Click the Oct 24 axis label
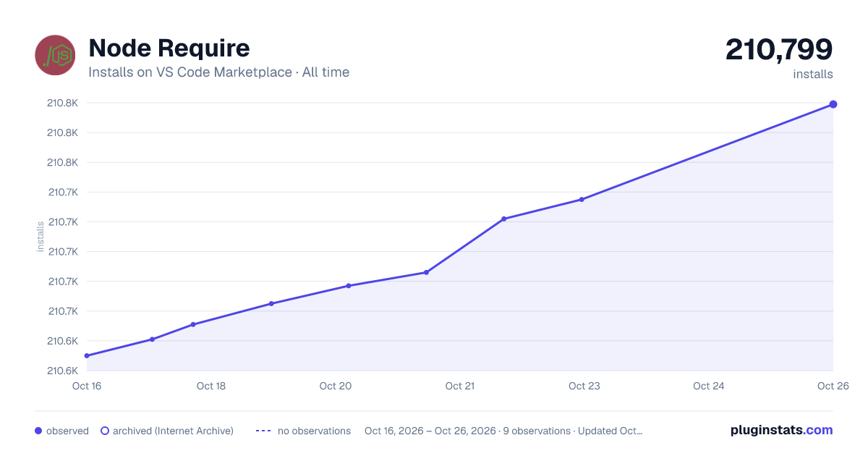This screenshot has width=868, height=456. click(709, 386)
